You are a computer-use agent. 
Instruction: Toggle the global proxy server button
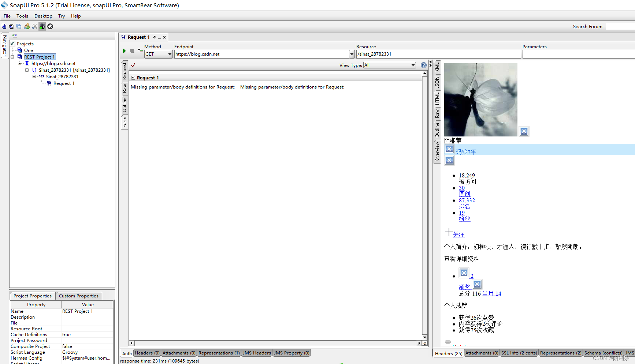[x=42, y=26]
